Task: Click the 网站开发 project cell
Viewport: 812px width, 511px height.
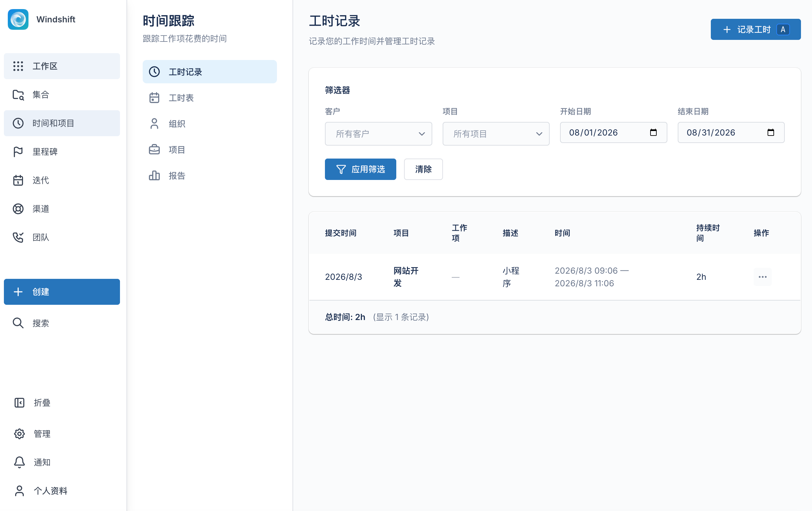Action: (x=406, y=277)
